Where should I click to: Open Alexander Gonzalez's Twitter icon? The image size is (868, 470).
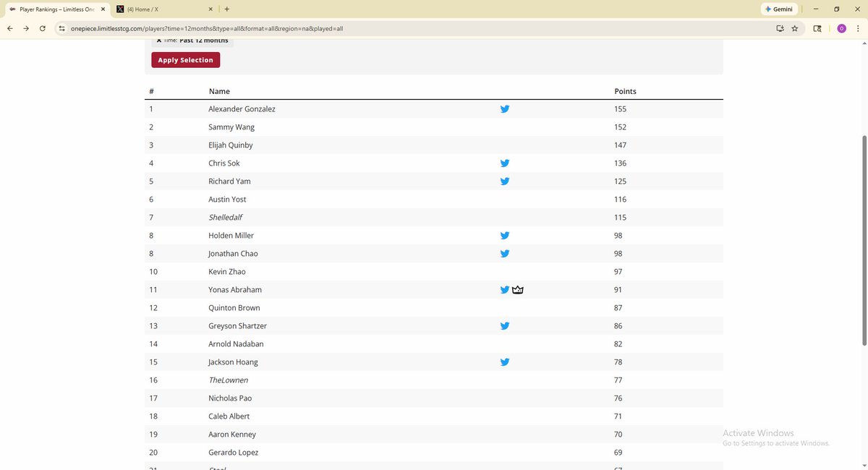pos(505,109)
